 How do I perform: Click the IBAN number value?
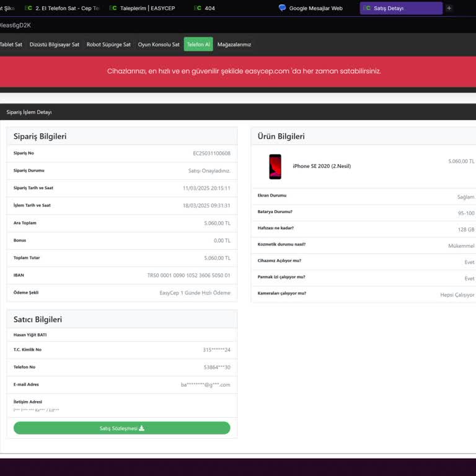188,275
